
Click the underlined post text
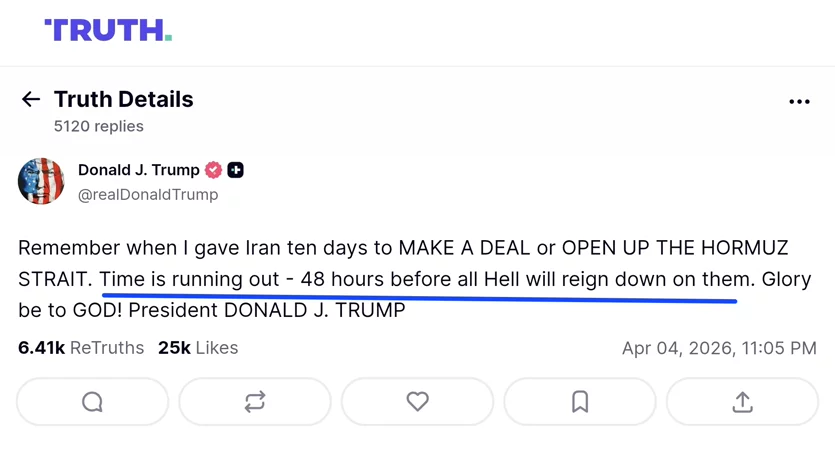427,279
